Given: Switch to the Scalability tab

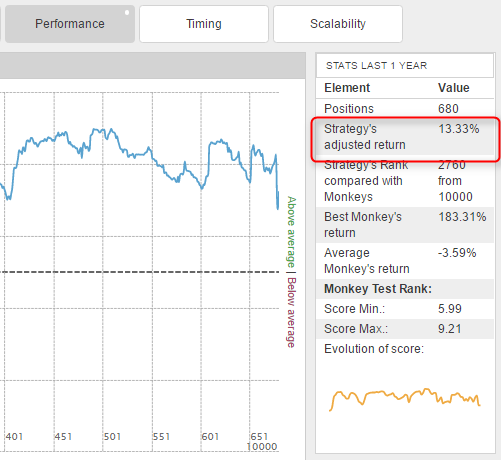Looking at the screenshot, I should point(338,24).
